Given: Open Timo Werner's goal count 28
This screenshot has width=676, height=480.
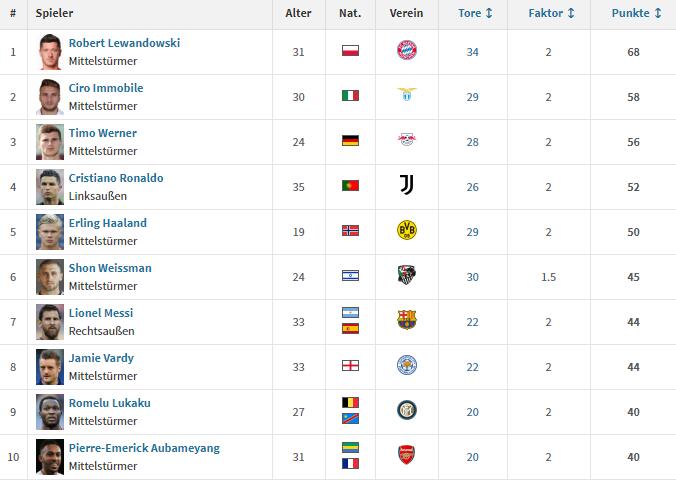Looking at the screenshot, I should coord(473,142).
